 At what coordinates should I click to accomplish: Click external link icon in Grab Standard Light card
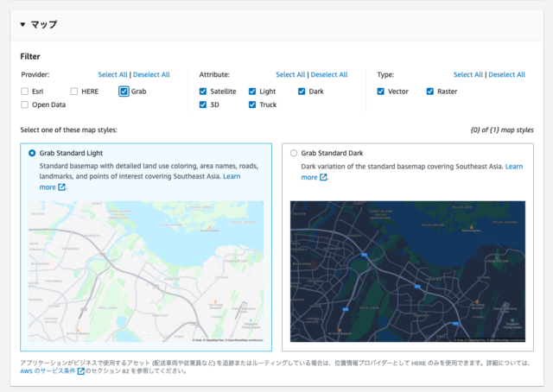(61, 187)
